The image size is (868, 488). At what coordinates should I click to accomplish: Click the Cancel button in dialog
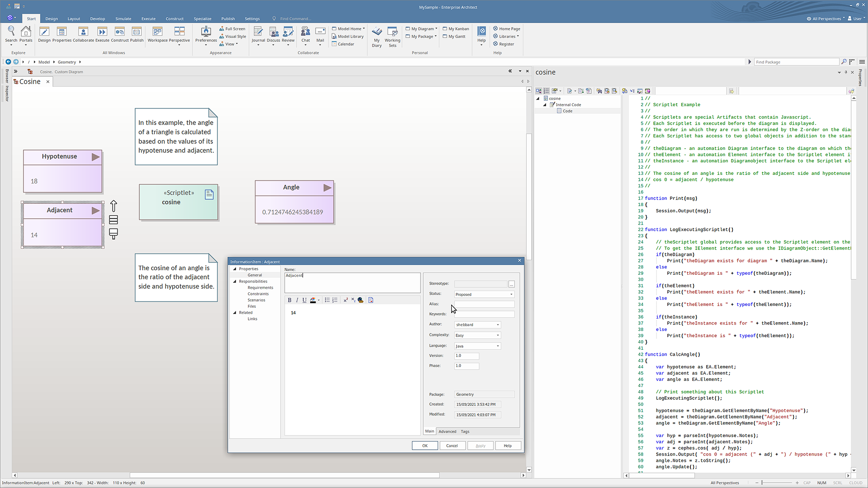tap(452, 446)
